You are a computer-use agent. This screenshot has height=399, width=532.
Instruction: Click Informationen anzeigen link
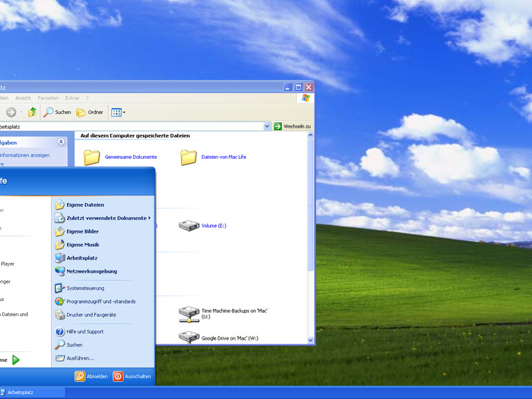pos(24,155)
